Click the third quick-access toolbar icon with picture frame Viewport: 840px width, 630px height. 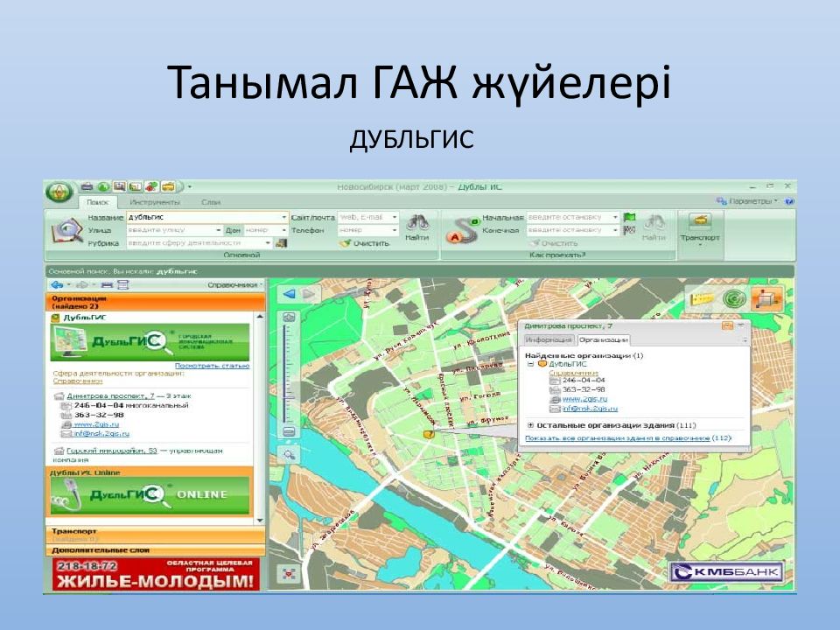click(x=120, y=186)
